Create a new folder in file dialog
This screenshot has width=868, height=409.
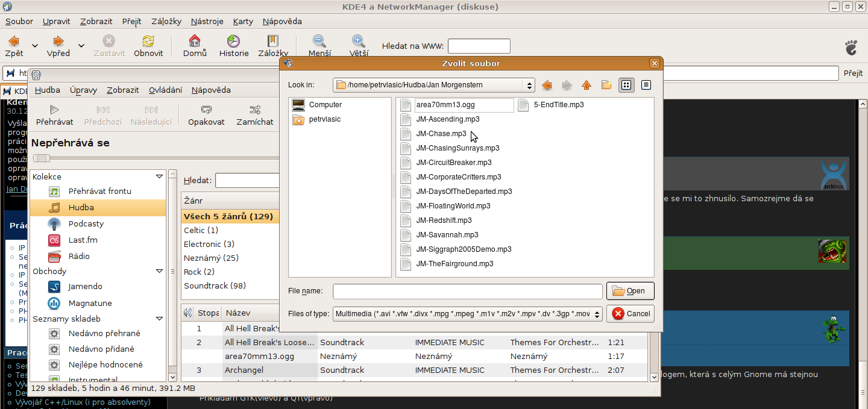click(606, 85)
